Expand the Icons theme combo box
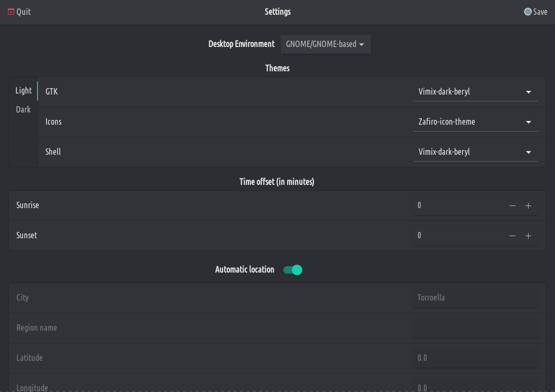Image resolution: width=555 pixels, height=392 pixels. 475,122
